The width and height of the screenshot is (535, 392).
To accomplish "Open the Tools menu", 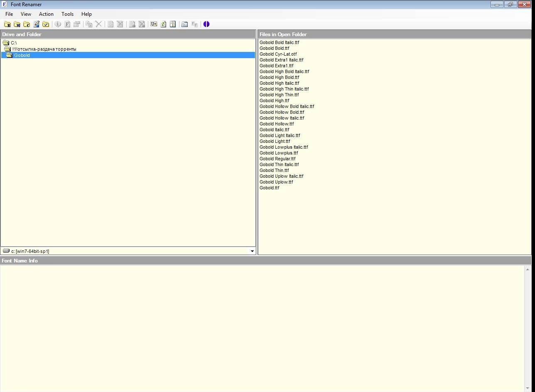I will (x=67, y=14).
